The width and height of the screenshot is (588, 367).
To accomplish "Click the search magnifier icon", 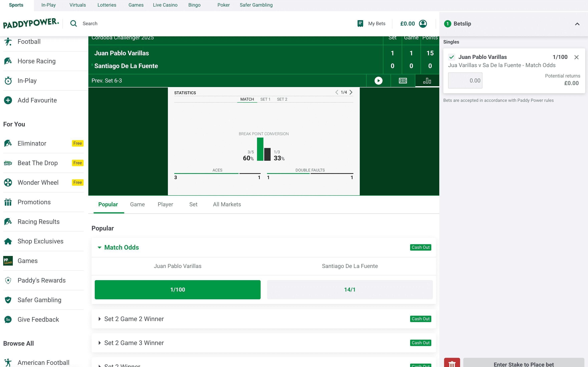I will [x=73, y=24].
